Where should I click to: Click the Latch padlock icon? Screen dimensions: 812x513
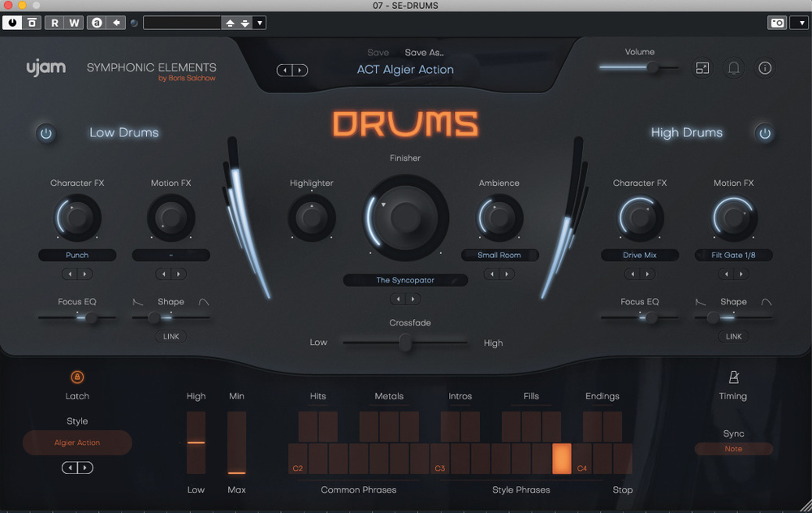[77, 378]
